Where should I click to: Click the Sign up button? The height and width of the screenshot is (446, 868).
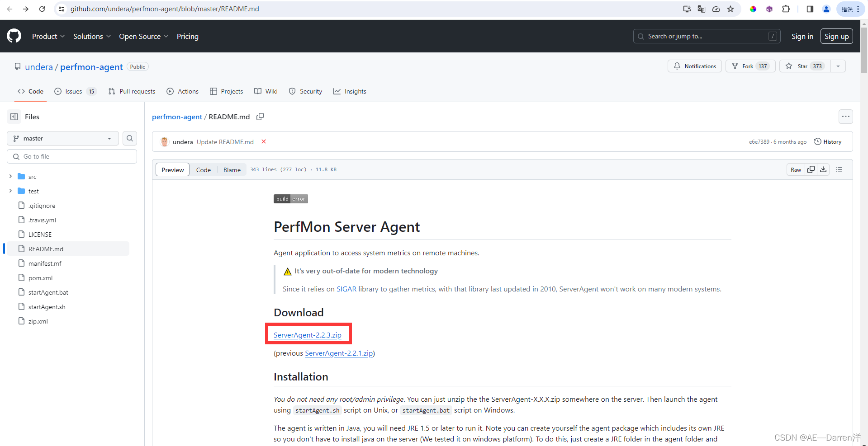coord(837,36)
